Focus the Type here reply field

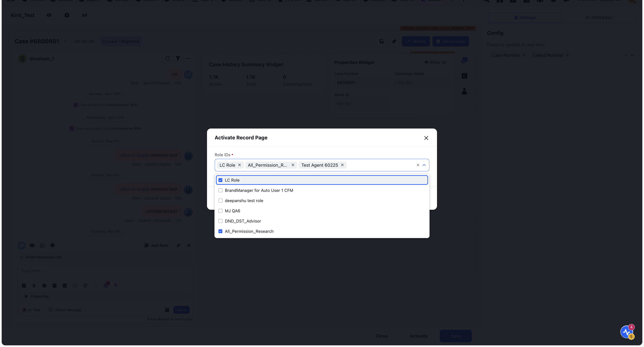coord(105,271)
